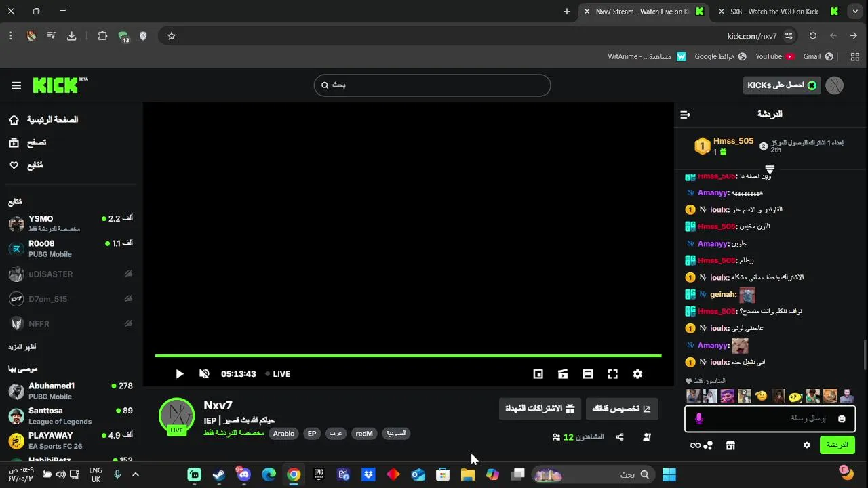Open offline NFFR channel
This screenshot has width=868, height=488.
[71, 324]
